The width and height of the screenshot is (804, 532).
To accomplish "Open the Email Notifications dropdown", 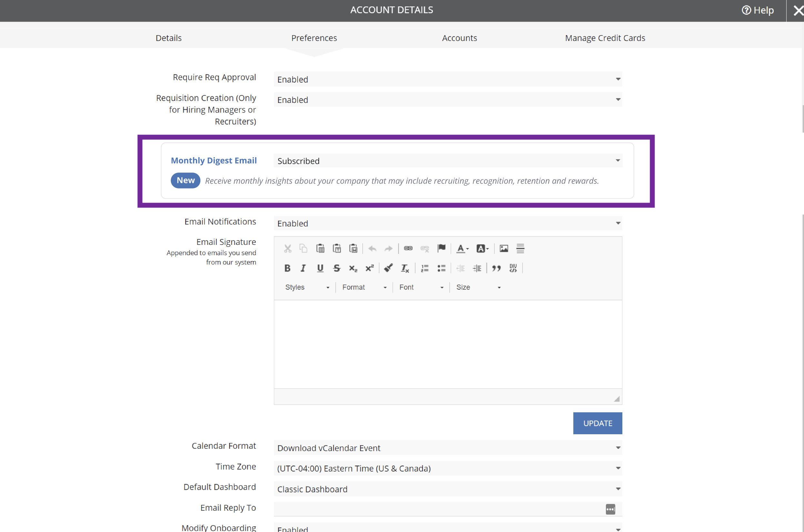I will pyautogui.click(x=448, y=223).
